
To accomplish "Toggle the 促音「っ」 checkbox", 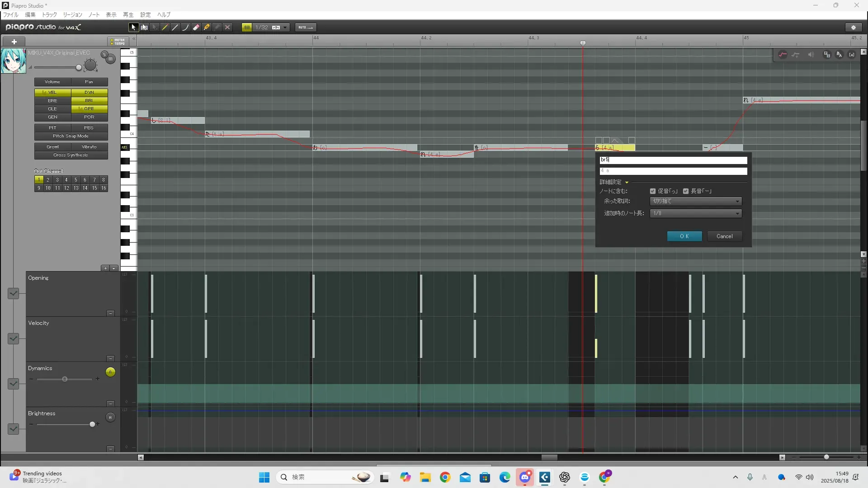I will click(x=653, y=191).
